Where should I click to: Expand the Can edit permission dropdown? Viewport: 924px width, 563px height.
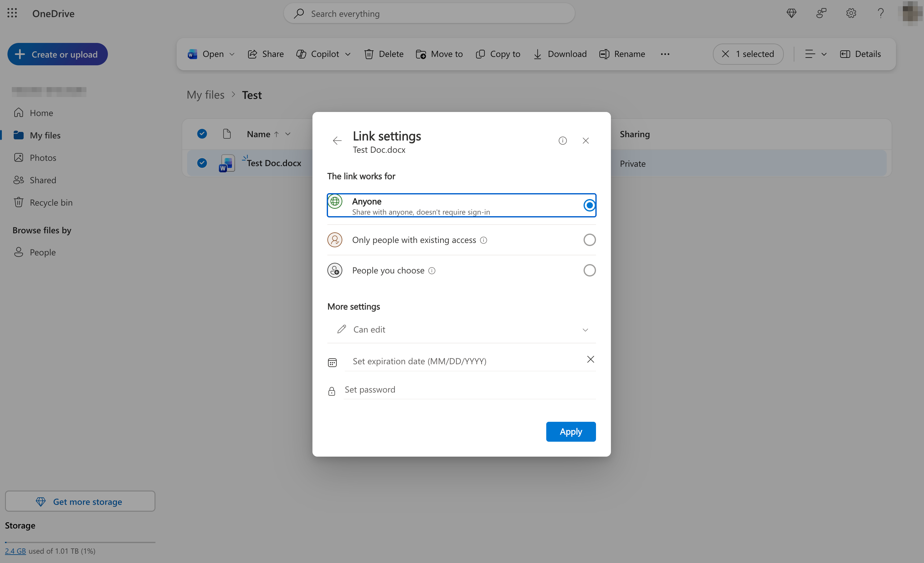click(462, 329)
